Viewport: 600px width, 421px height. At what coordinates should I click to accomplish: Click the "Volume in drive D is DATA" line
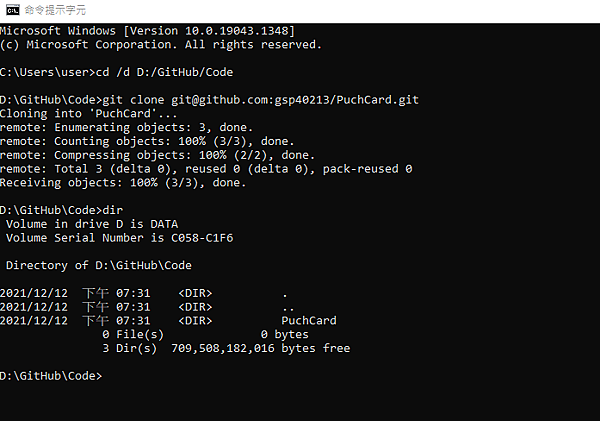point(92,224)
